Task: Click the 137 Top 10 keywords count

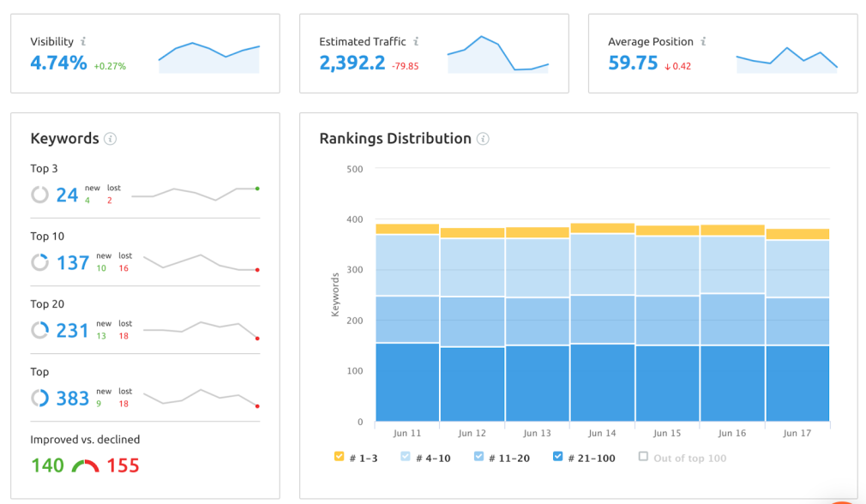Action: [73, 262]
